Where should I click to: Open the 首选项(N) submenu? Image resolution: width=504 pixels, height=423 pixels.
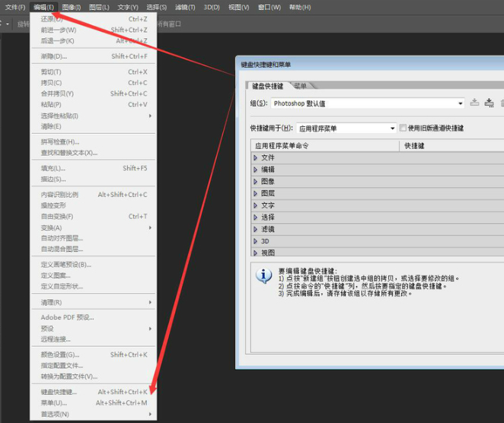pos(55,414)
